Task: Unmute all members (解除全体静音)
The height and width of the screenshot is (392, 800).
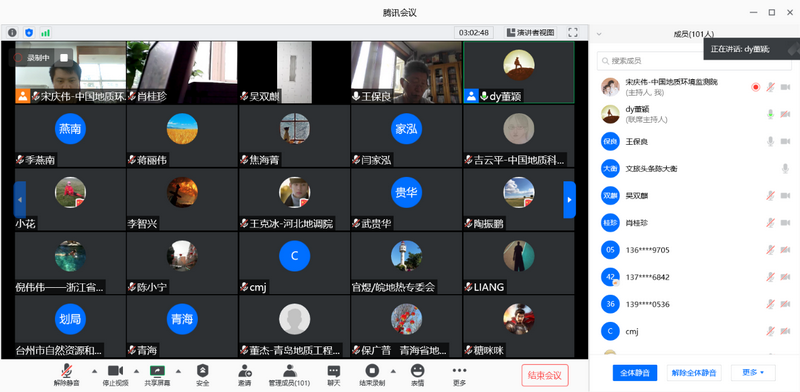Action: coord(694,373)
